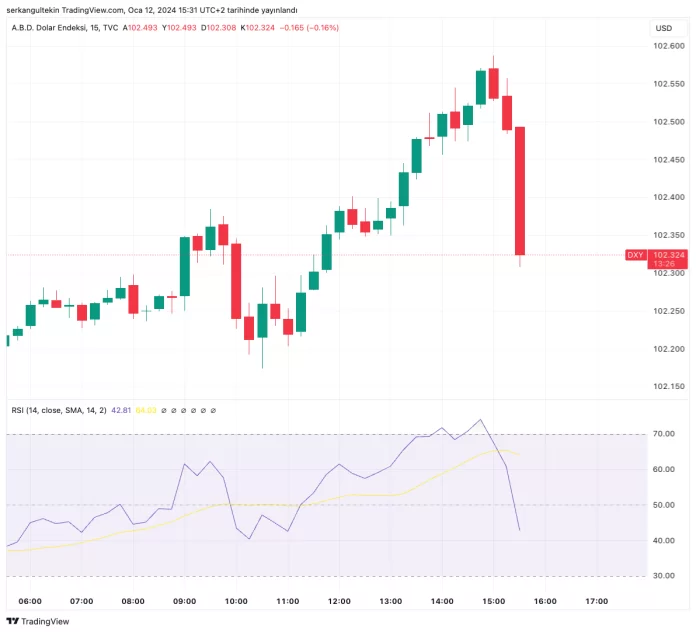Click the 06:00 label on time axis
The image size is (696, 632).
point(30,601)
